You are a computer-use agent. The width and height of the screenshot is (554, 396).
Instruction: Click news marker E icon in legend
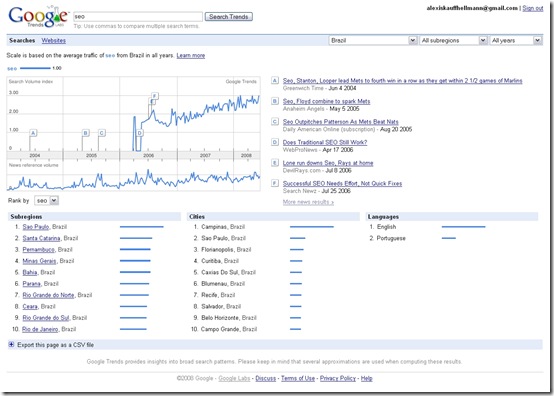pos(275,162)
